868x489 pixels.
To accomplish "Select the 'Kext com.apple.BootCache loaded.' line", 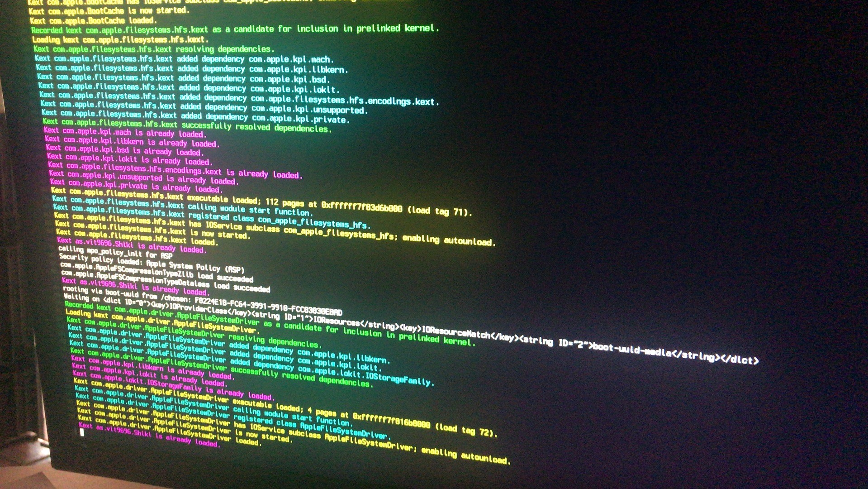I will (93, 20).
